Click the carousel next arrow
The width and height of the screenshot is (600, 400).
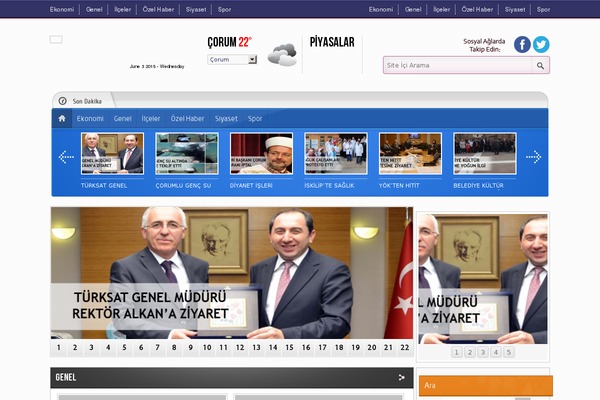[533, 157]
